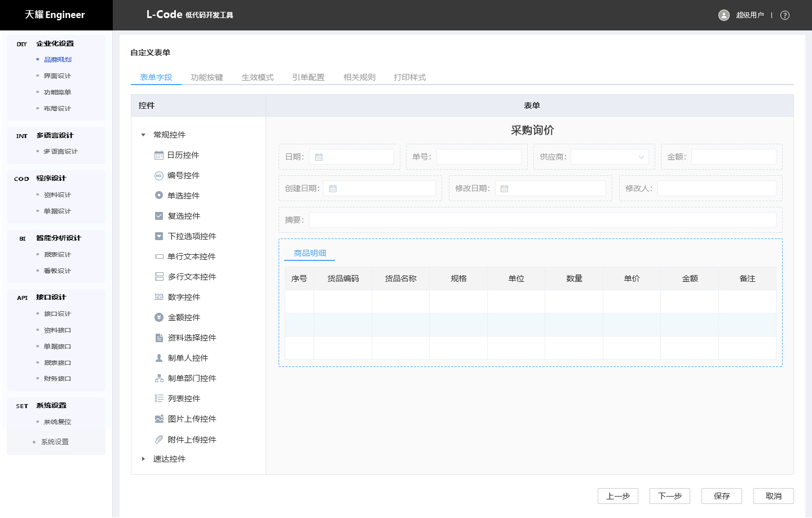Screen dimensions: 812x518
Task: Click the amount control (金额控件) icon
Action: coord(159,317)
